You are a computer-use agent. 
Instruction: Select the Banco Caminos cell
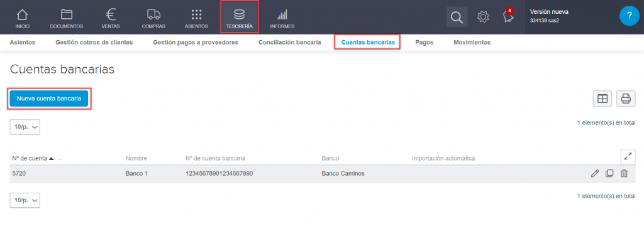point(343,174)
